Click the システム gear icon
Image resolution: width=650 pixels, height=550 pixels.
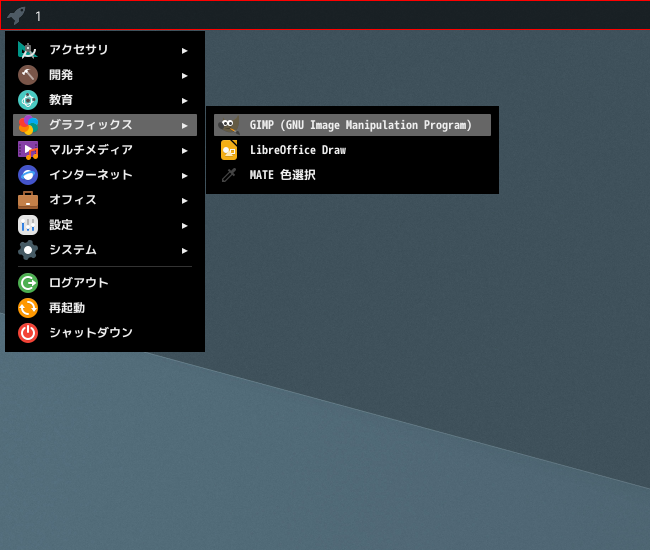point(28,250)
